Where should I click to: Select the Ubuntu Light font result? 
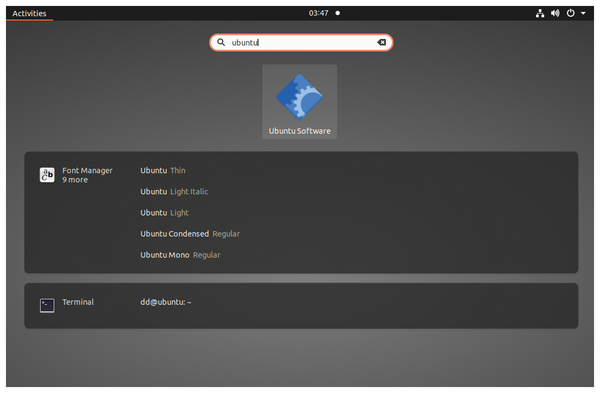tap(164, 212)
